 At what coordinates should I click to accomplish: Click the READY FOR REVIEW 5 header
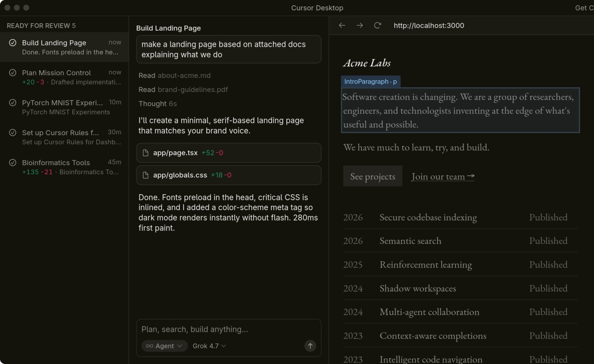[x=41, y=26]
